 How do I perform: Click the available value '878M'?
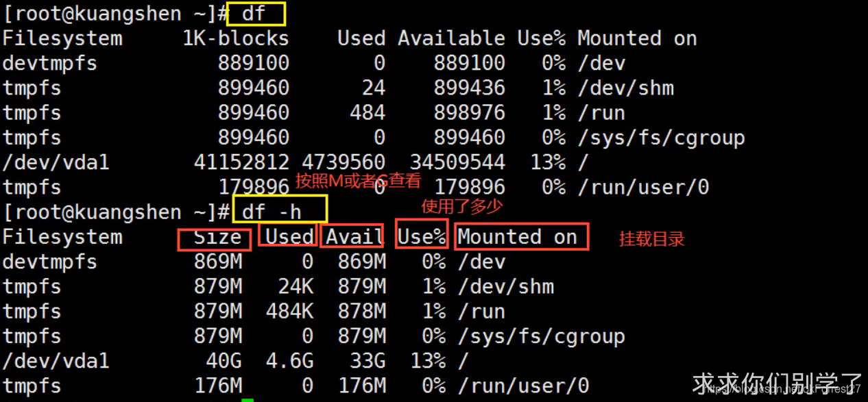coord(362,312)
